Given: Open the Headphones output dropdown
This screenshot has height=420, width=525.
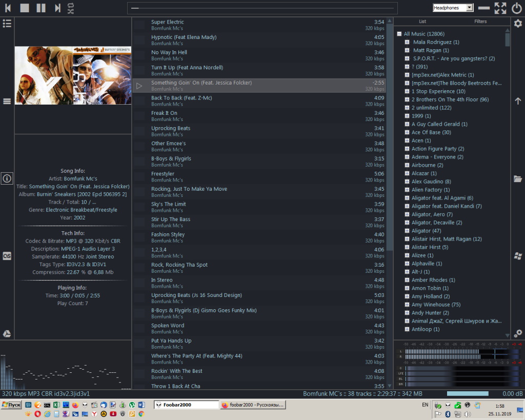Looking at the screenshot, I should point(453,8).
